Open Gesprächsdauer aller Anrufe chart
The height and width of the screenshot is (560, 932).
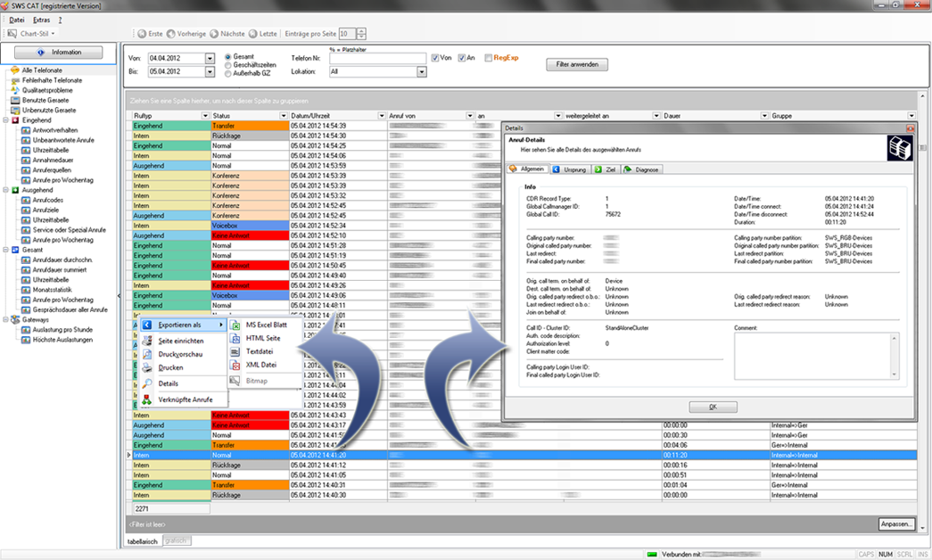pyautogui.click(x=70, y=309)
